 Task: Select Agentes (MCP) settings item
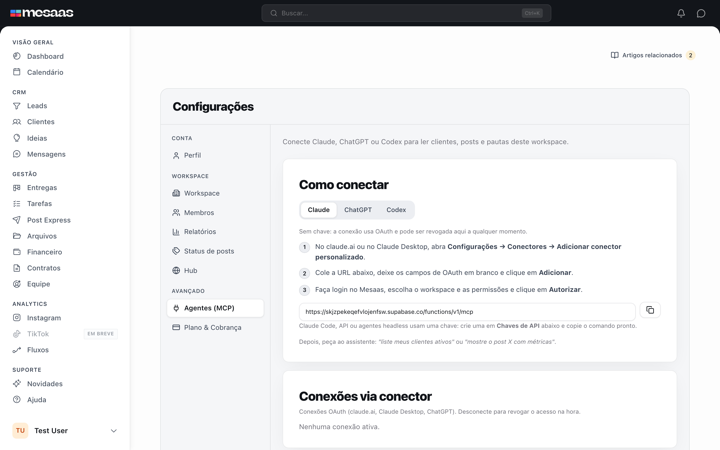coord(215,308)
